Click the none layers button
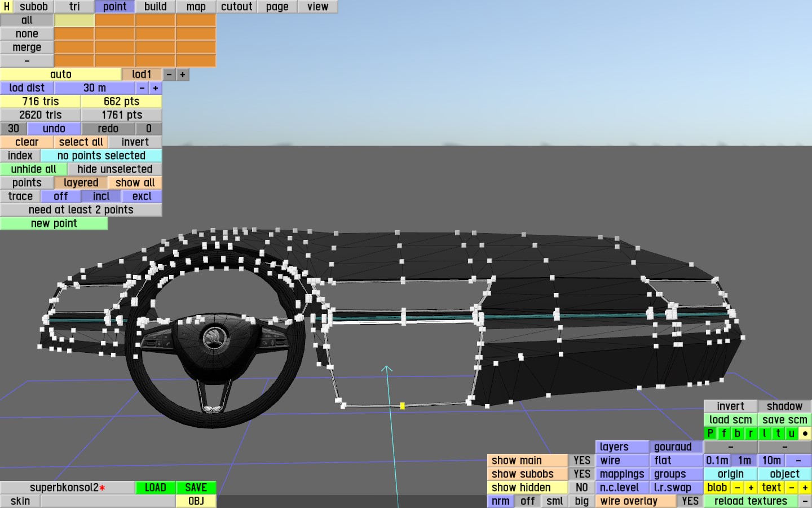812x508 pixels. [x=27, y=34]
